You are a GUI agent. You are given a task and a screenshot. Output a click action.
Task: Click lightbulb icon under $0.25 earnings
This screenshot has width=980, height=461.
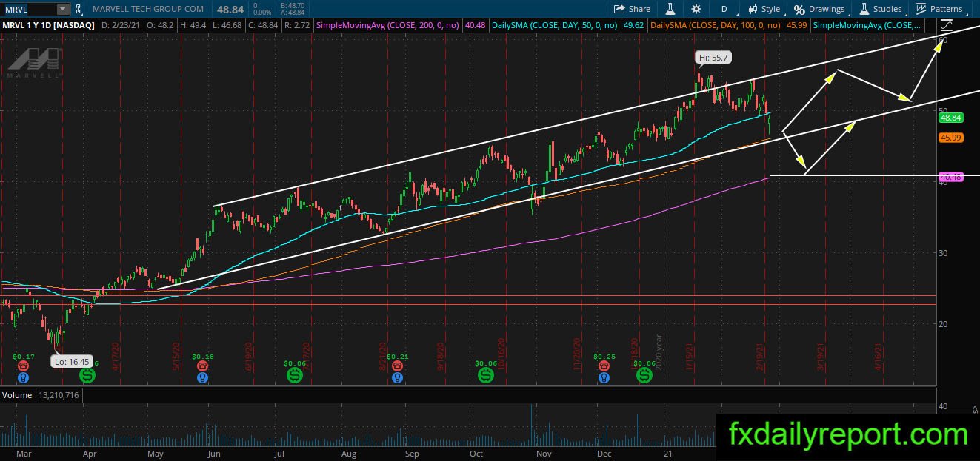[604, 377]
